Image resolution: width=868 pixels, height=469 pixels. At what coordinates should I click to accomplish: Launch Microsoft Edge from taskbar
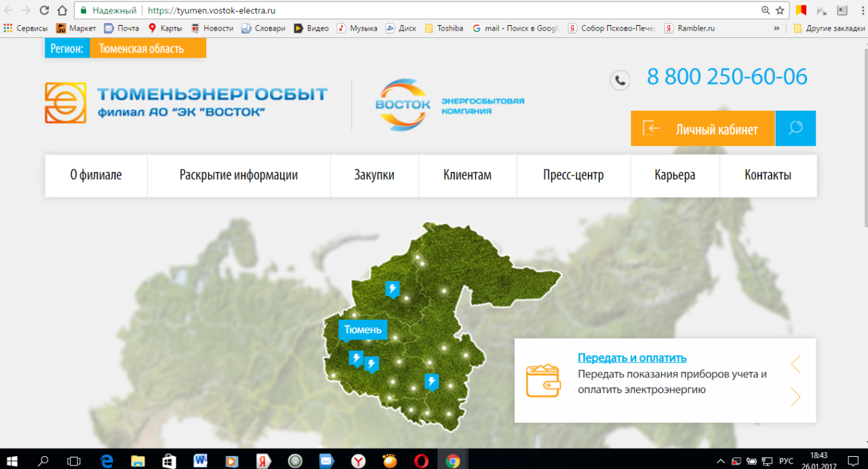click(x=106, y=460)
